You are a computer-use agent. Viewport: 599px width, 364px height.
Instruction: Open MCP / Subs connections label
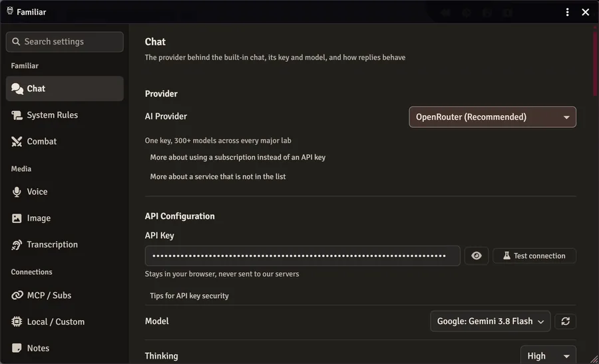[x=49, y=295]
